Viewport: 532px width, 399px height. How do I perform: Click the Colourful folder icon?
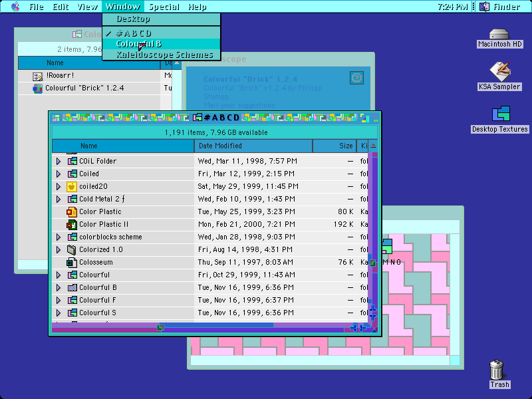click(72, 275)
